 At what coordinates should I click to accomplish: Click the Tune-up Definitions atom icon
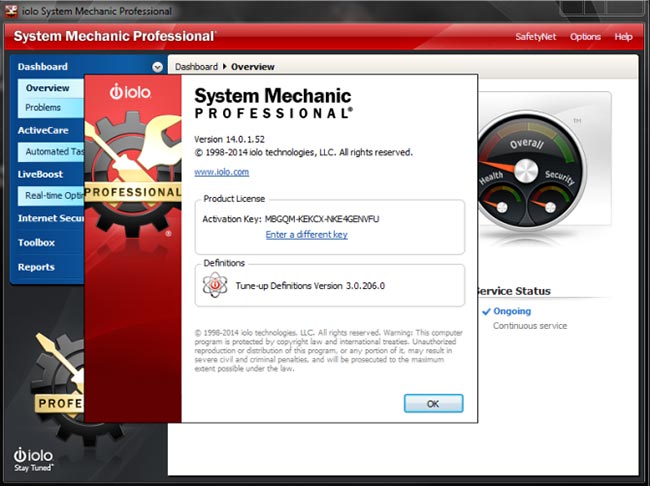215,285
